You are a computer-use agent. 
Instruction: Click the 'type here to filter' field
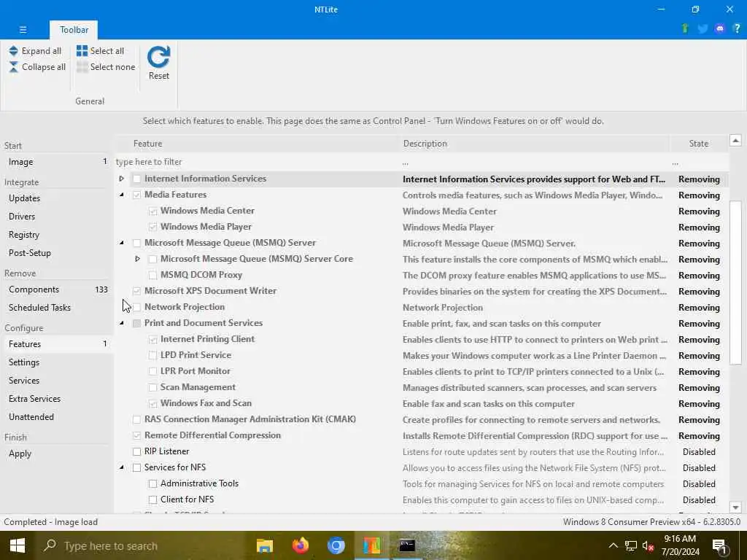pos(258,162)
